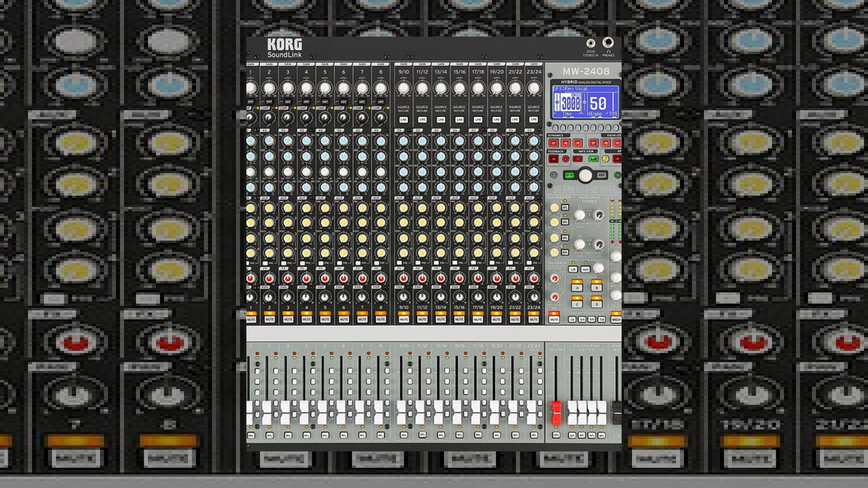The height and width of the screenshot is (488, 868).
Task: Toggle the LINE source button on channel 9/10
Action: (x=403, y=120)
